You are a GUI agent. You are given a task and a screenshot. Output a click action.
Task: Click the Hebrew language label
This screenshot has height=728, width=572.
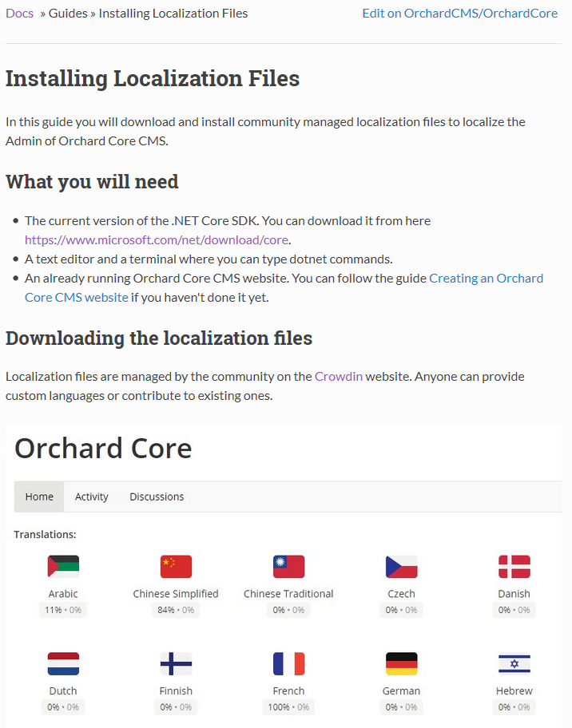coord(514,690)
